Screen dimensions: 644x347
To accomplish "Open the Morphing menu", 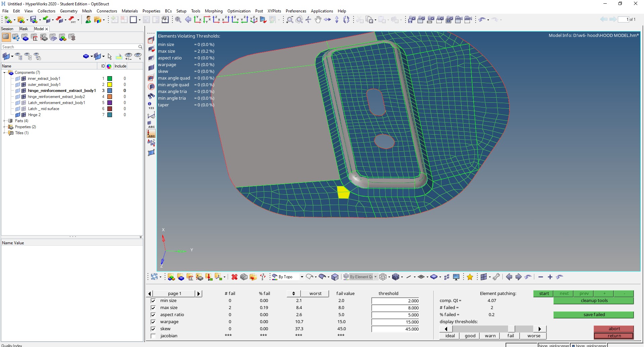I will (x=213, y=11).
